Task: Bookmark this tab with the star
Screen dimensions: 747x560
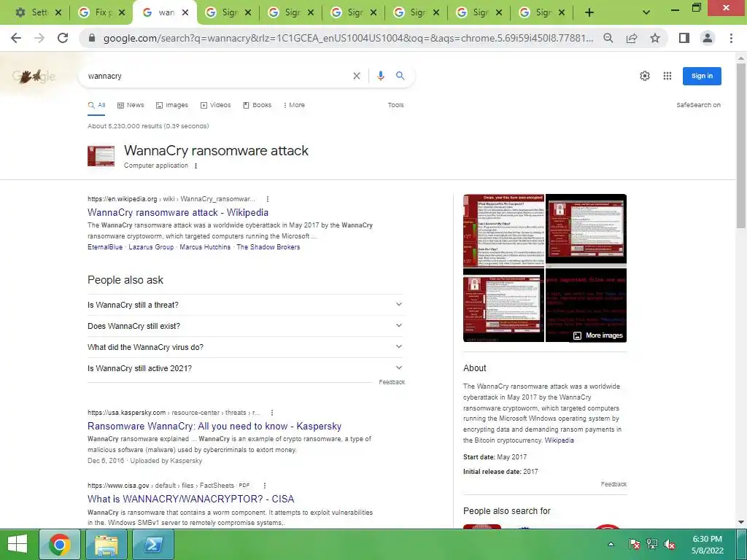Action: coord(656,38)
